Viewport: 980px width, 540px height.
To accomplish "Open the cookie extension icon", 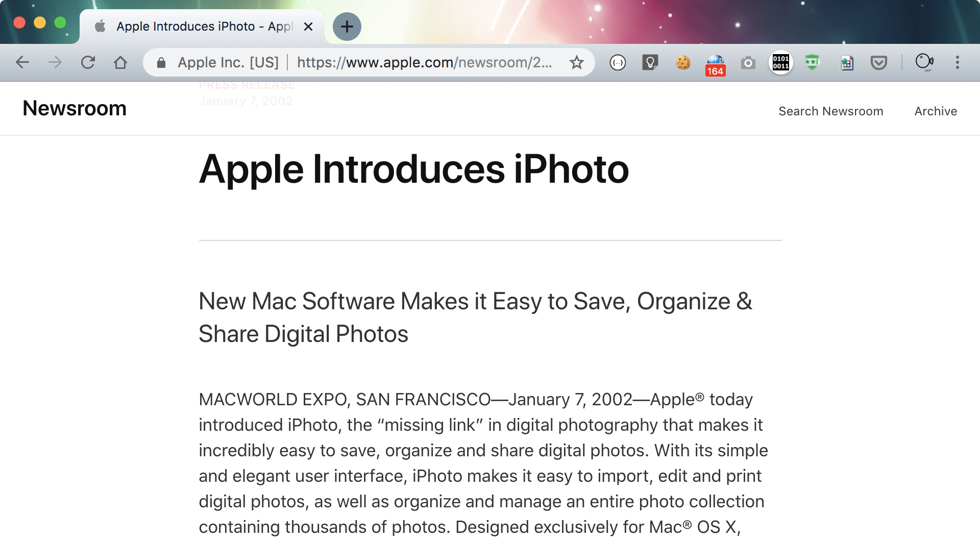I will (683, 62).
